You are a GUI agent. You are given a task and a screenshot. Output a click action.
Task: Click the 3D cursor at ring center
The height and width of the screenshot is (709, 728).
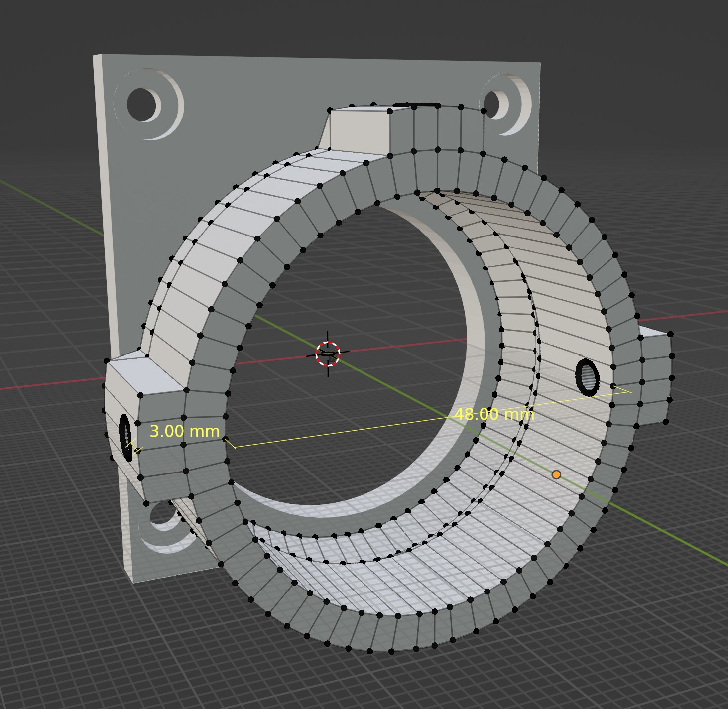click(328, 354)
